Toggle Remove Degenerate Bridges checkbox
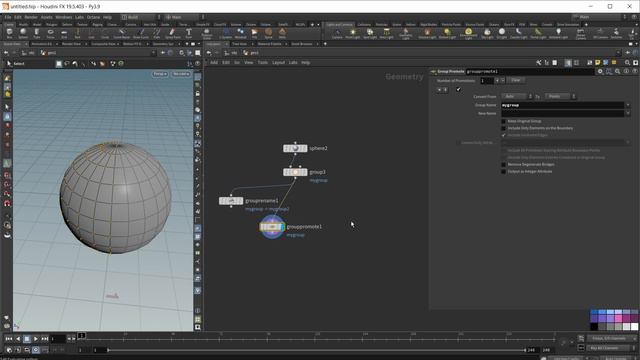 [503, 164]
